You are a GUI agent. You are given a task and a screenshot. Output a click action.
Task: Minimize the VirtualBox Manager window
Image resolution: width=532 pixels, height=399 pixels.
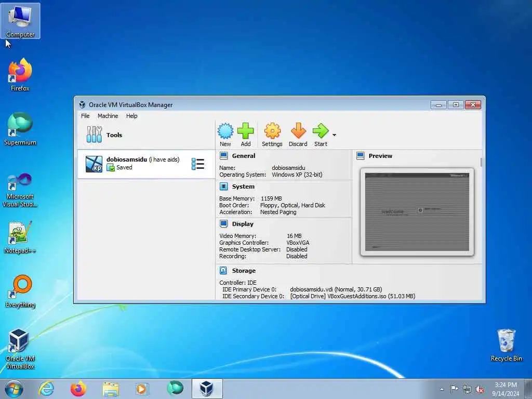coord(438,105)
